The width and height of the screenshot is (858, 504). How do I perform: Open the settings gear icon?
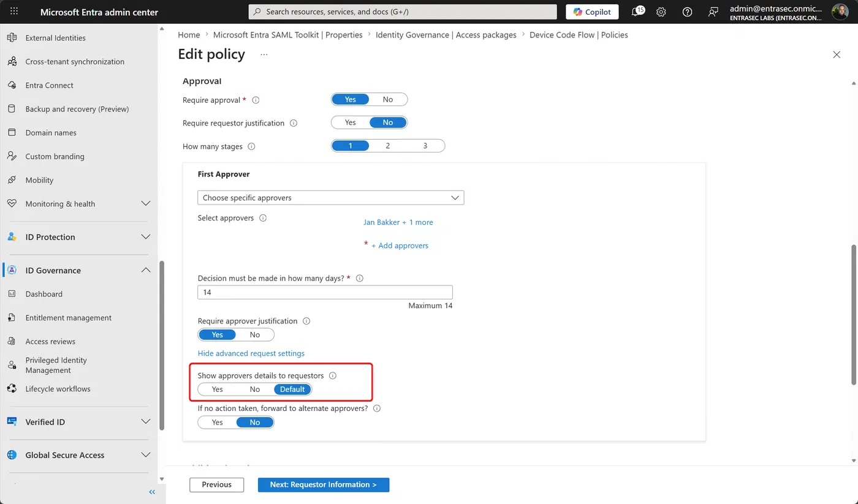point(661,12)
